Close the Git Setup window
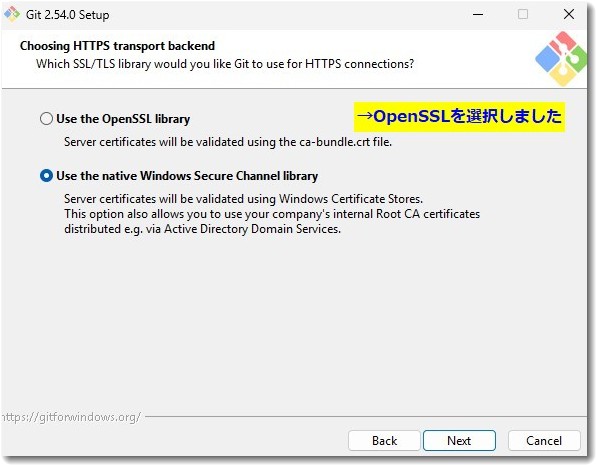Viewport: 596px width, 465px height. pos(569,14)
